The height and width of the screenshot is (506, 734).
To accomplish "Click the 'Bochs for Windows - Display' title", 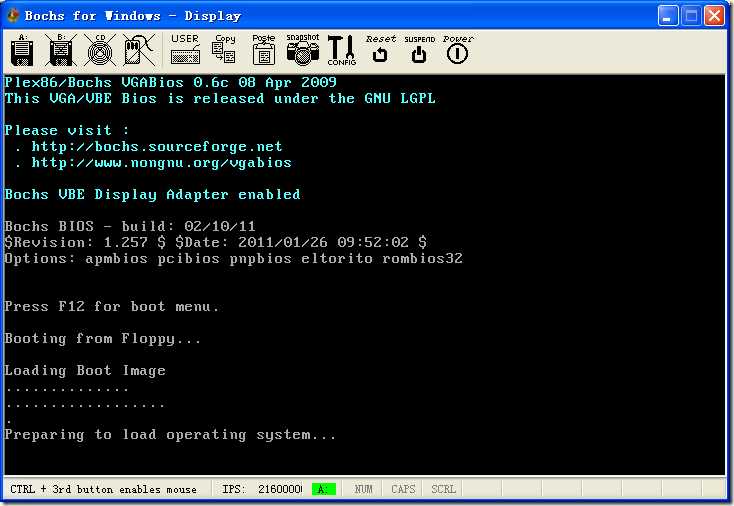I will point(133,16).
